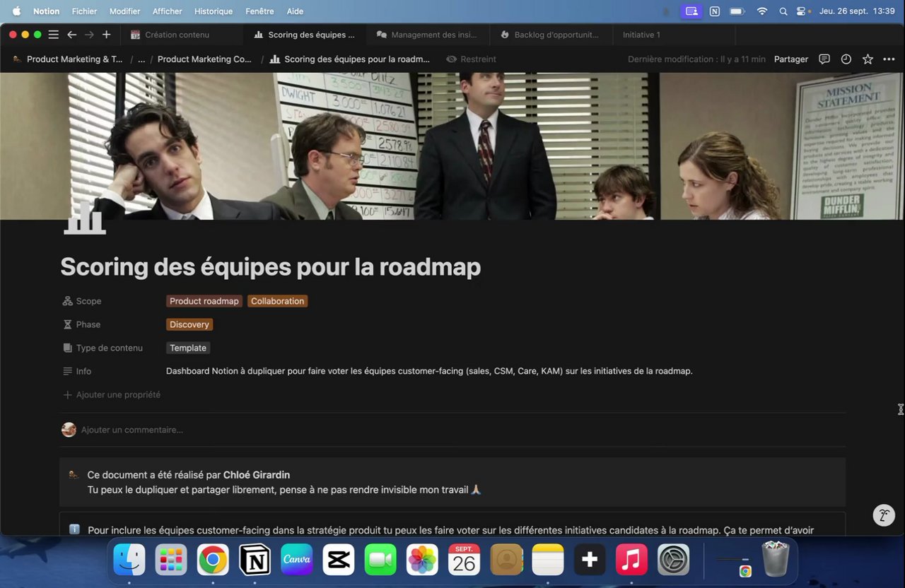Image resolution: width=905 pixels, height=588 pixels.
Task: Open page history clock icon
Action: click(x=846, y=59)
